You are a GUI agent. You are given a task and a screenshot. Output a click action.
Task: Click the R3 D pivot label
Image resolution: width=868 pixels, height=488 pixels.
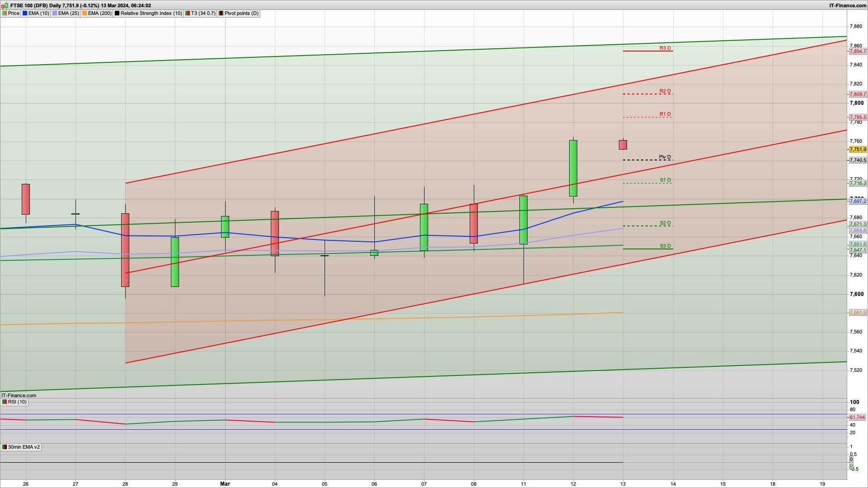click(x=665, y=48)
